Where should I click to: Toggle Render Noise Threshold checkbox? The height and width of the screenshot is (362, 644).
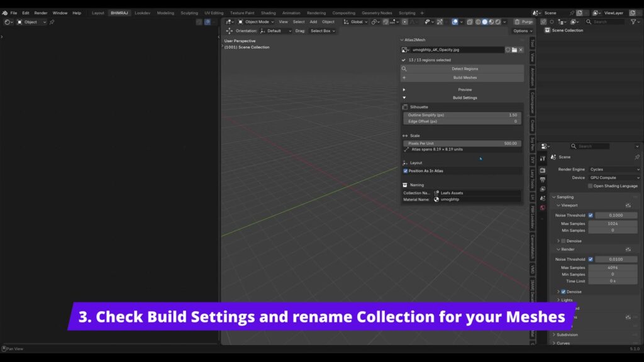(591, 260)
